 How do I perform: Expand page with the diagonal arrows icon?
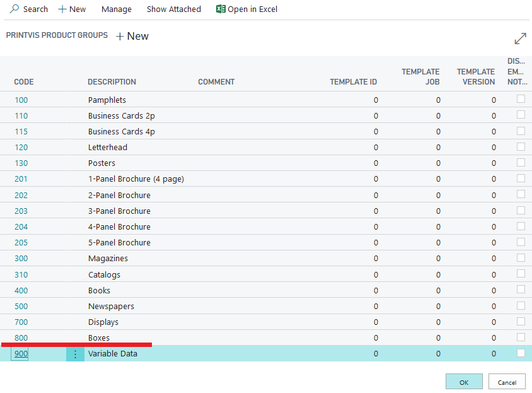click(x=520, y=39)
